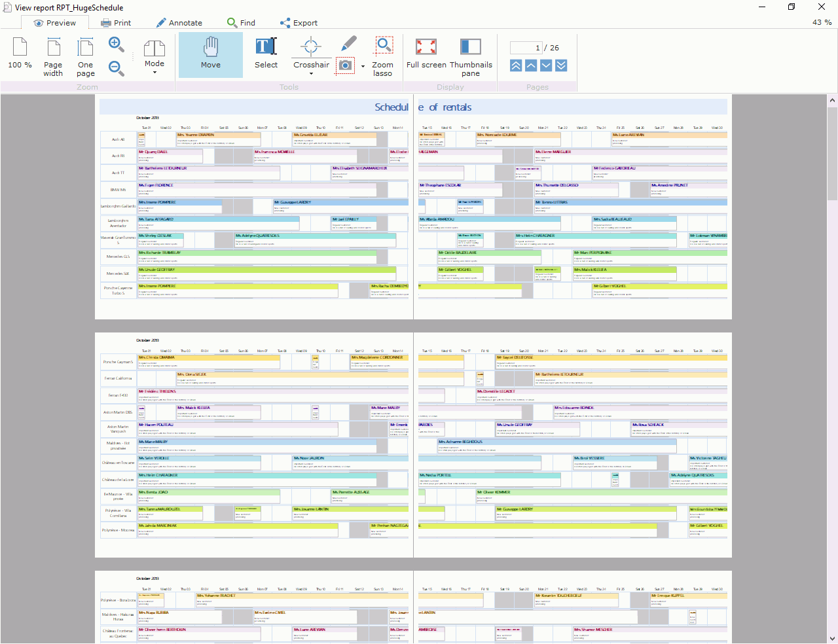The height and width of the screenshot is (644, 838).
Task: Set zoom to 100 %
Action: (x=20, y=54)
